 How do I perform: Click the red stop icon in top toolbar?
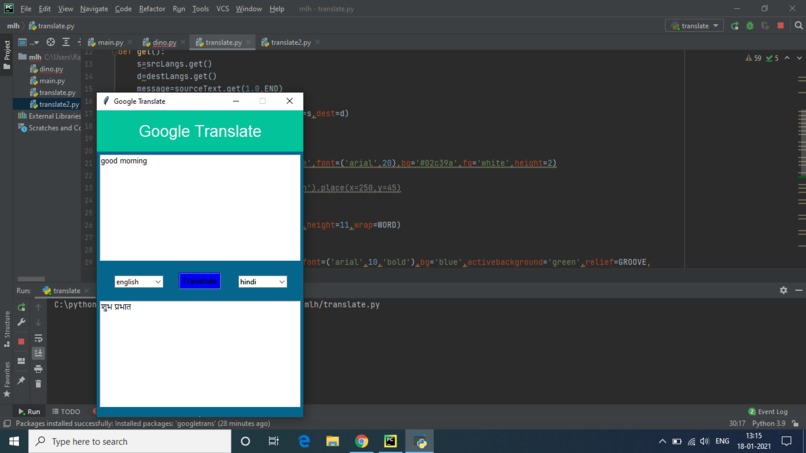click(x=781, y=26)
